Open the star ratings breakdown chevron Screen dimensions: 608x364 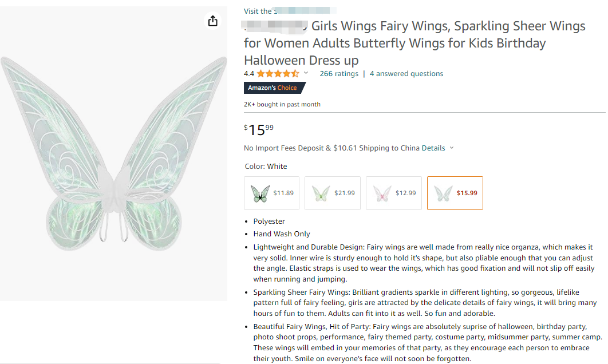[x=306, y=73]
